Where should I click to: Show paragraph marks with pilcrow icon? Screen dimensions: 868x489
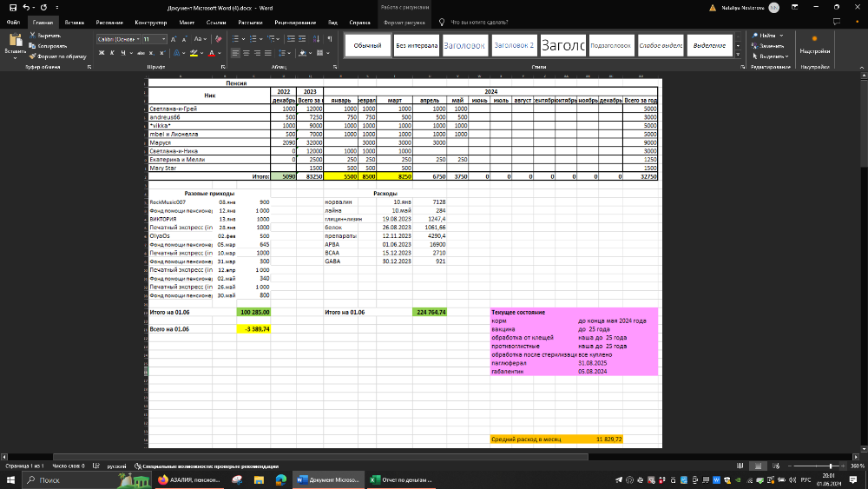pos(328,39)
